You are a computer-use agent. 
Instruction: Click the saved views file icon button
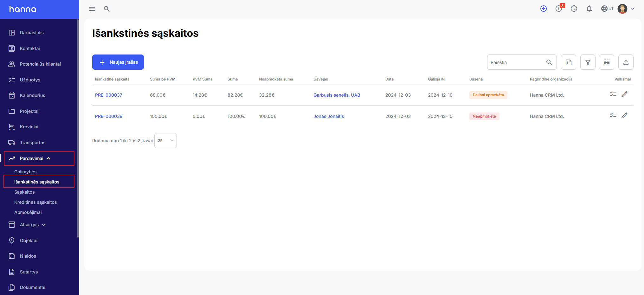coord(569,62)
